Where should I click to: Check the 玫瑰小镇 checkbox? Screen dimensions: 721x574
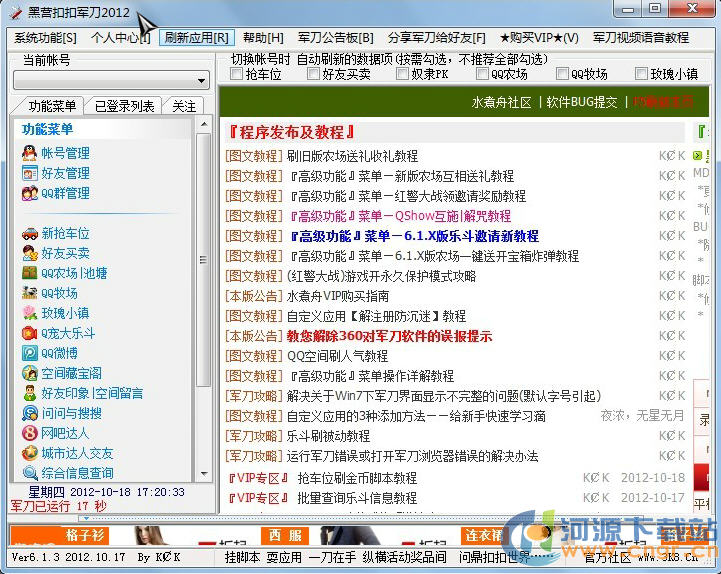(x=641, y=74)
